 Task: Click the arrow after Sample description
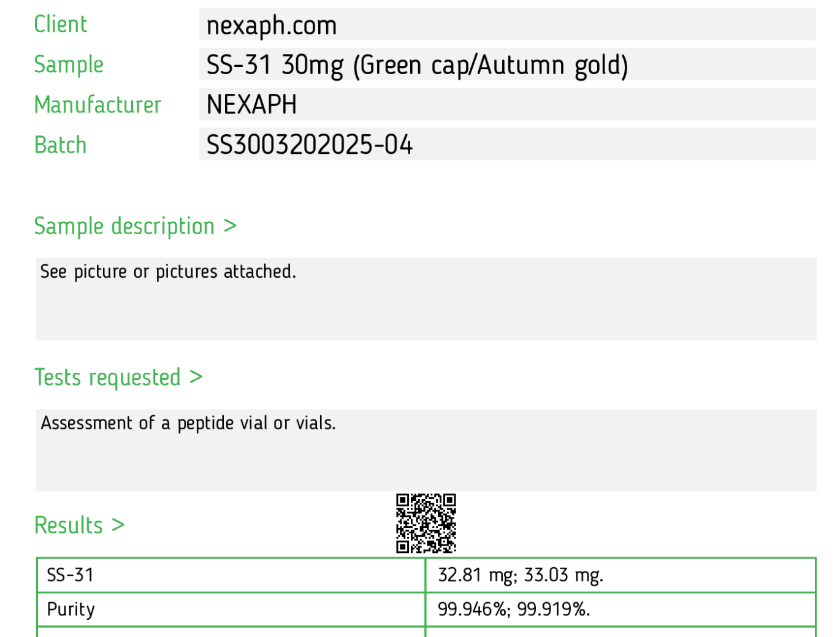coord(230,226)
